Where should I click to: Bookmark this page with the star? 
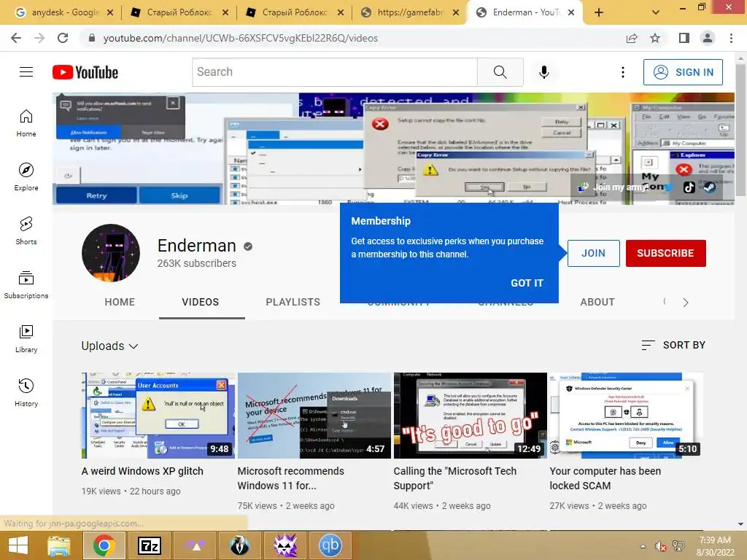tap(655, 38)
